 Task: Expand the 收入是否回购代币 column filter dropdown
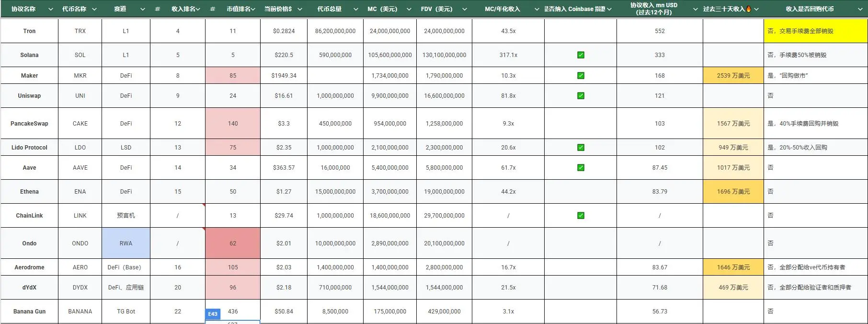tap(860, 9)
